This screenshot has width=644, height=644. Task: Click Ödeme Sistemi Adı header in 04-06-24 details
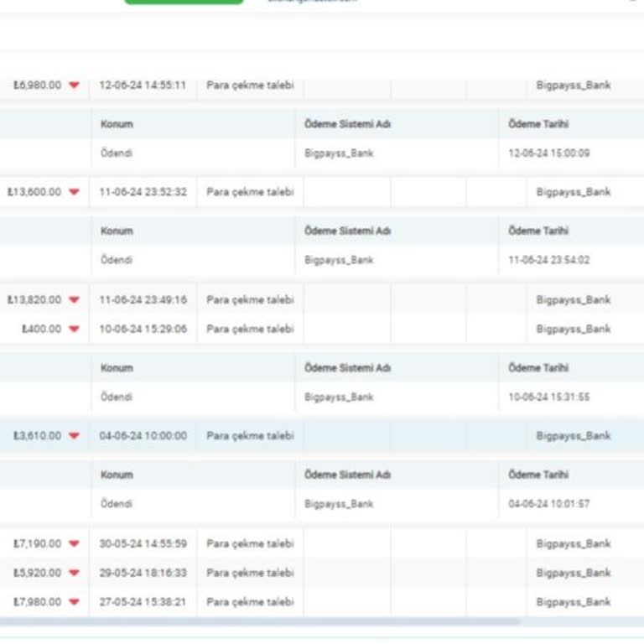click(x=347, y=475)
